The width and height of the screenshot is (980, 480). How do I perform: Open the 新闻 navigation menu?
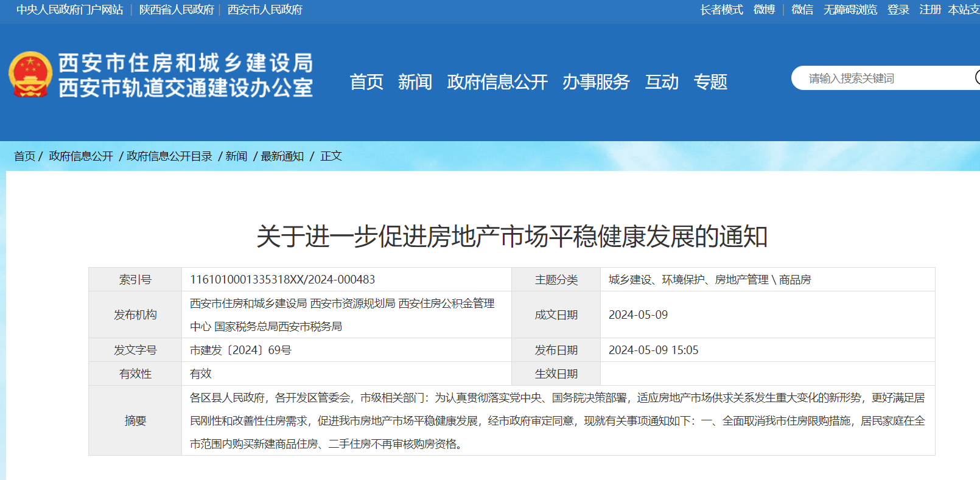point(415,82)
